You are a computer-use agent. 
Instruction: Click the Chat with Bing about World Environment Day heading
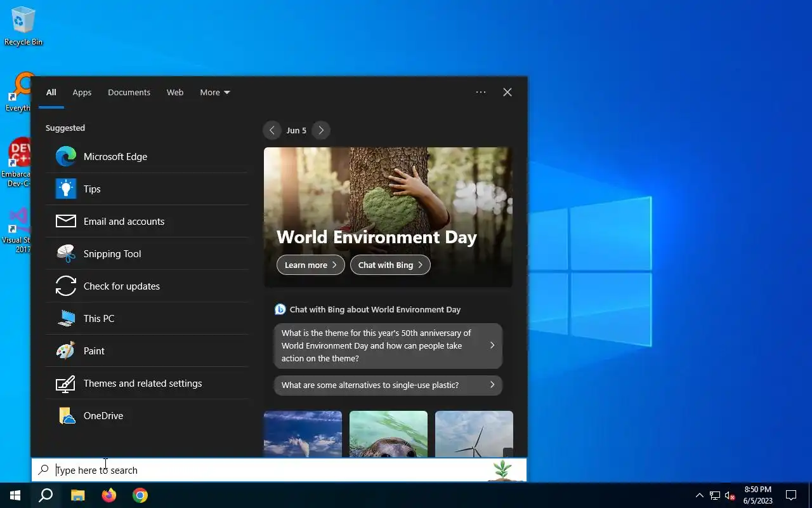click(375, 309)
